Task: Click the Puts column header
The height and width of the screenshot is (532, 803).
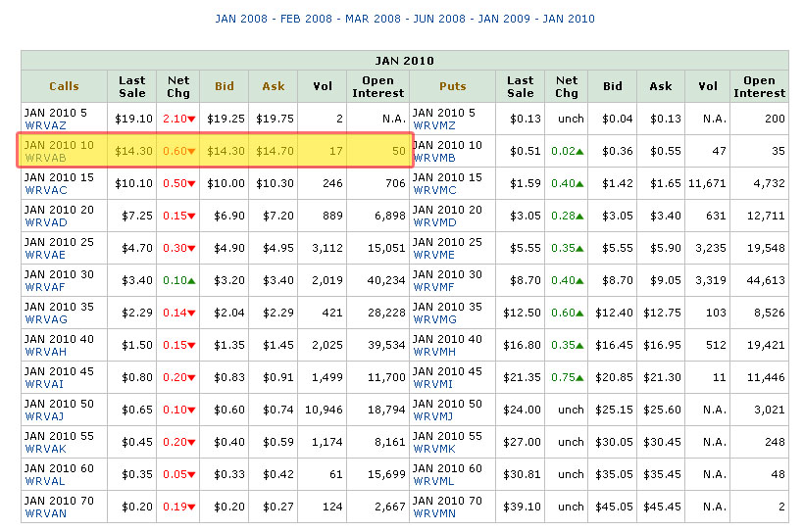Action: point(453,86)
